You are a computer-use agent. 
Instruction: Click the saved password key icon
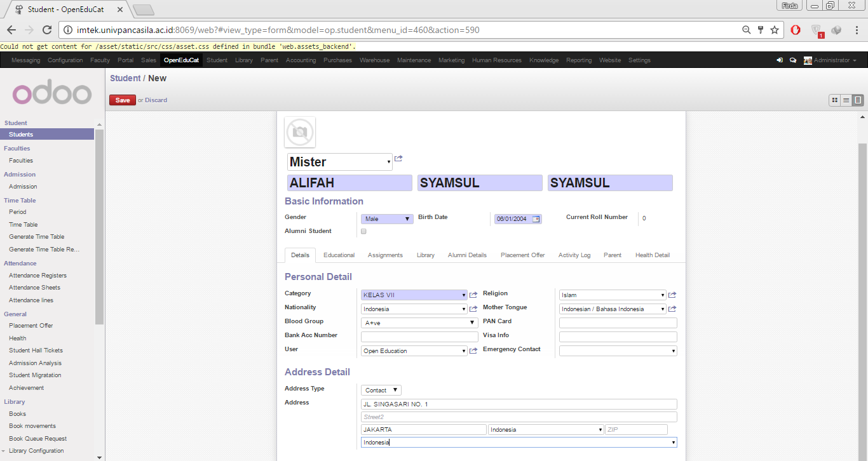761,30
